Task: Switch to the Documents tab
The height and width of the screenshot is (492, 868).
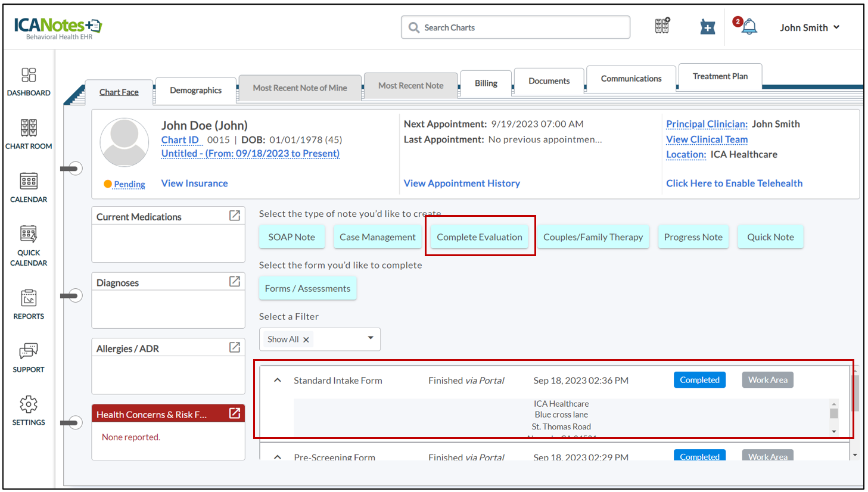Action: tap(549, 80)
